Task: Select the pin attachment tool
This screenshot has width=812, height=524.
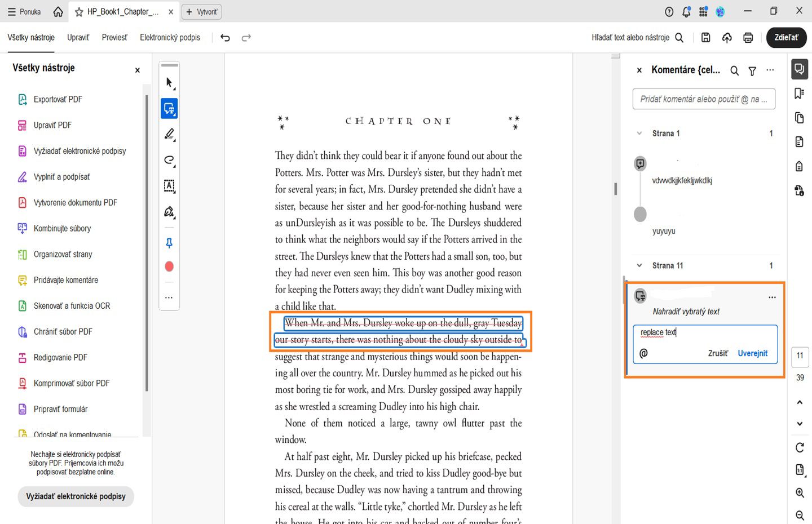Action: 169,243
